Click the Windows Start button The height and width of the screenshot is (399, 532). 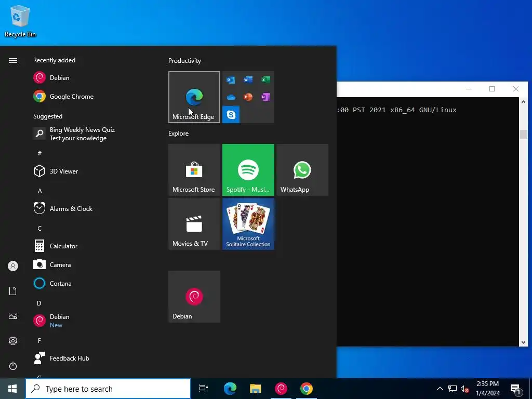[12, 389]
